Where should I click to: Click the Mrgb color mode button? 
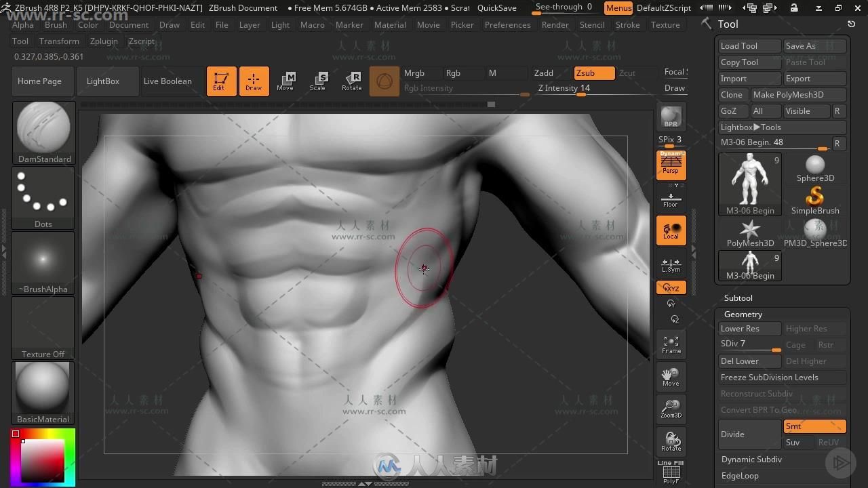coord(421,73)
